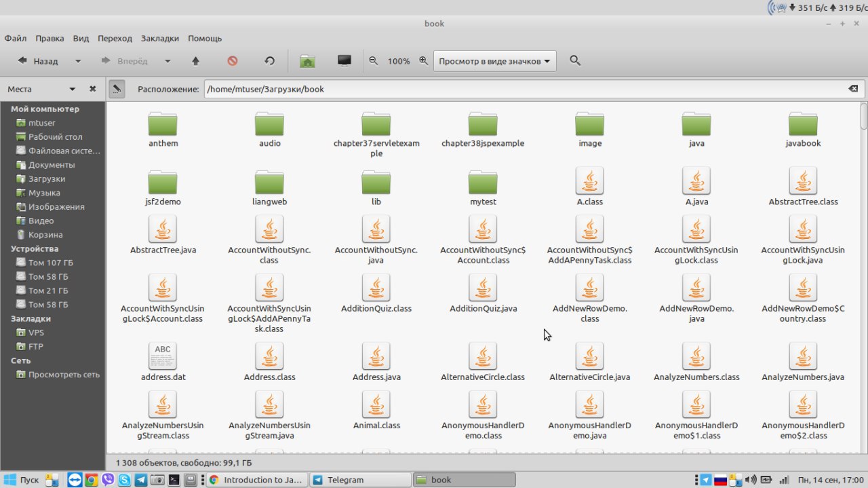Screen dimensions: 868x488
Task: Toggle the location bar edit mode
Action: point(117,89)
